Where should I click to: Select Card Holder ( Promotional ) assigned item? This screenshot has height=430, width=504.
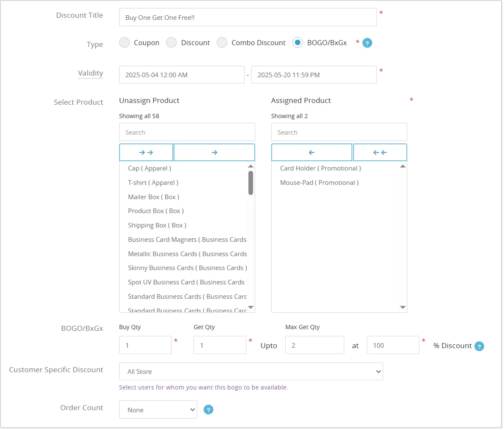click(321, 169)
